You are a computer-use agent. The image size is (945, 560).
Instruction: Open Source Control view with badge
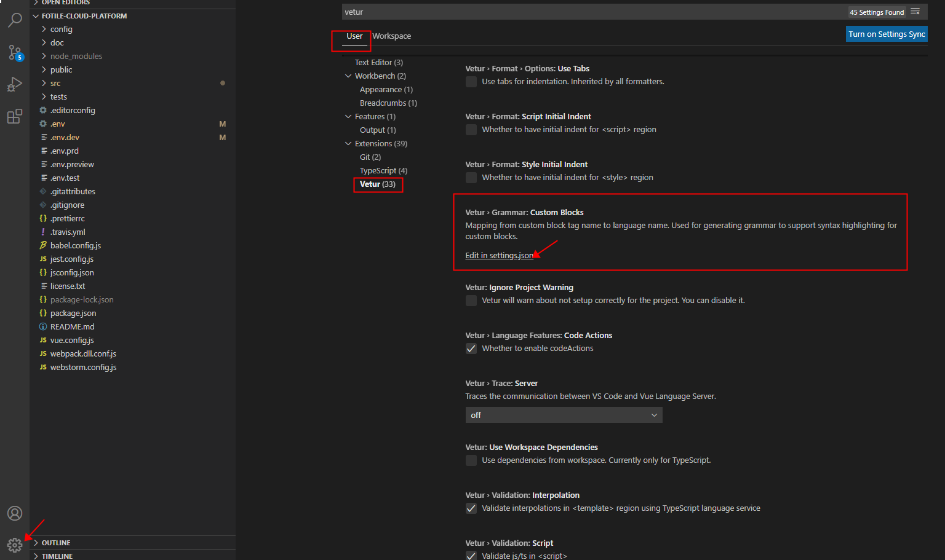point(15,52)
